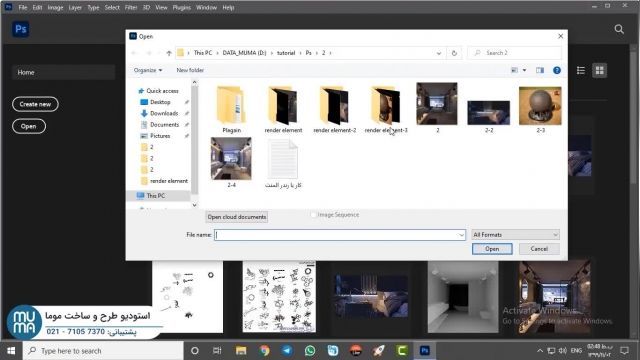640x360 pixels.
Task: Open the volume control in system tray
Action: coord(562,351)
